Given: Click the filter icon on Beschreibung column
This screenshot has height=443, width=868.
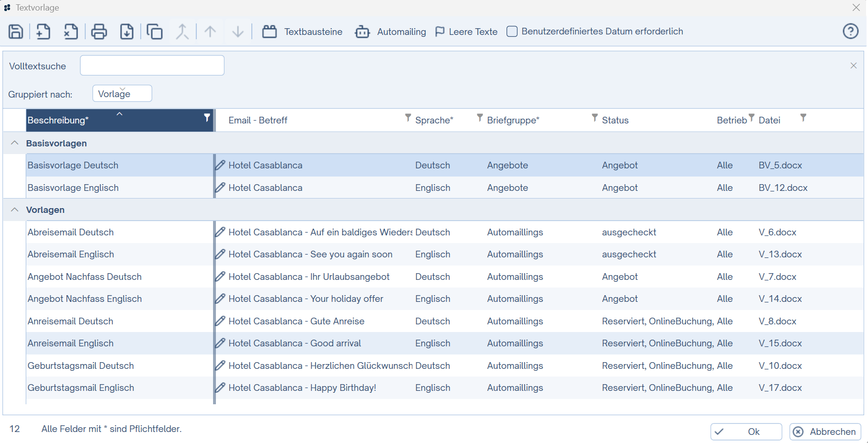Looking at the screenshot, I should pyautogui.click(x=207, y=118).
